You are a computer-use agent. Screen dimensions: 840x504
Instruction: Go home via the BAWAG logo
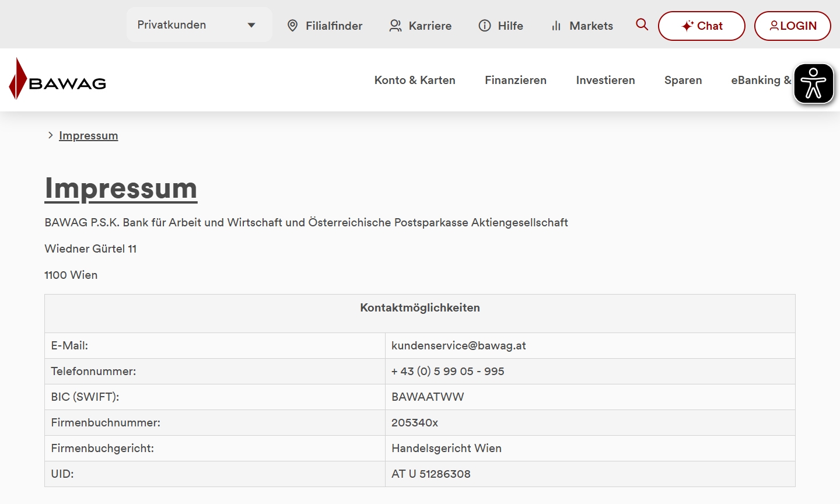click(x=58, y=79)
